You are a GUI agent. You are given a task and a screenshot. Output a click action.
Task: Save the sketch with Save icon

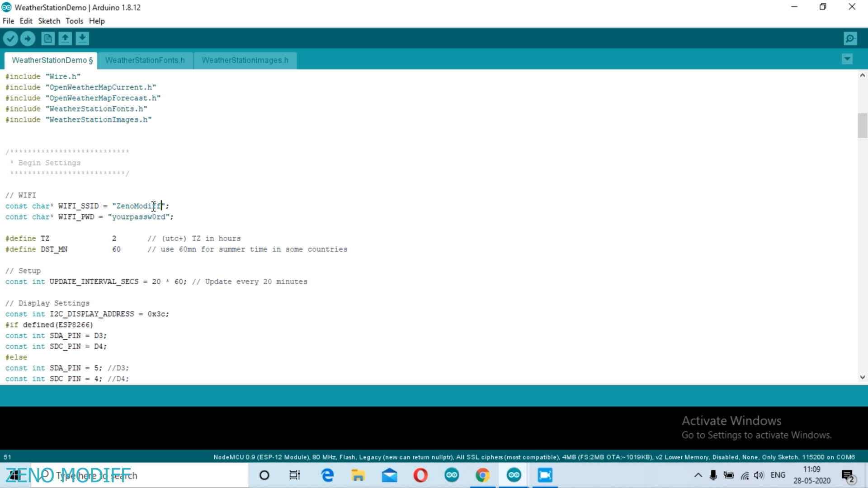[82, 39]
